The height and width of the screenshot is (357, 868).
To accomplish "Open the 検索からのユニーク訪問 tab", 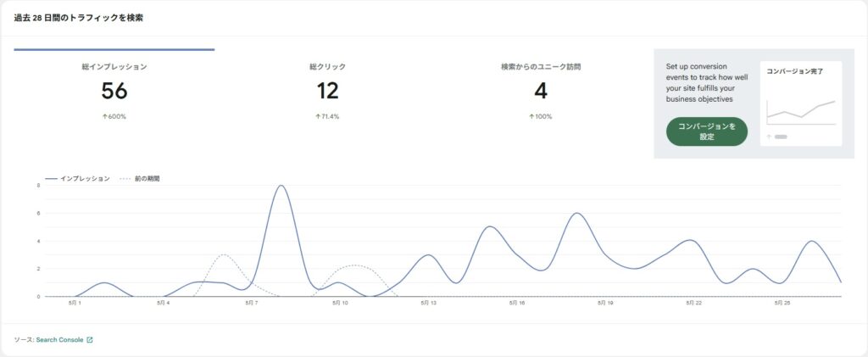I will tap(541, 89).
